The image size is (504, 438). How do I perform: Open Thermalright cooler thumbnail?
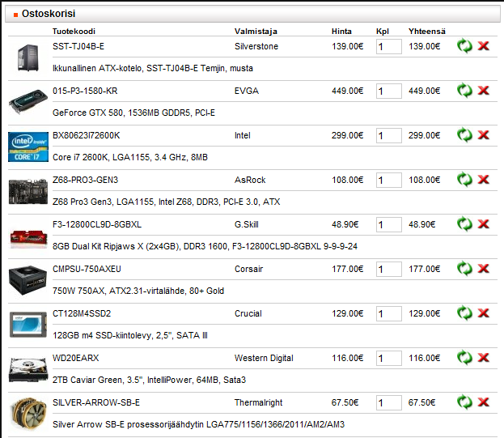[28, 414]
